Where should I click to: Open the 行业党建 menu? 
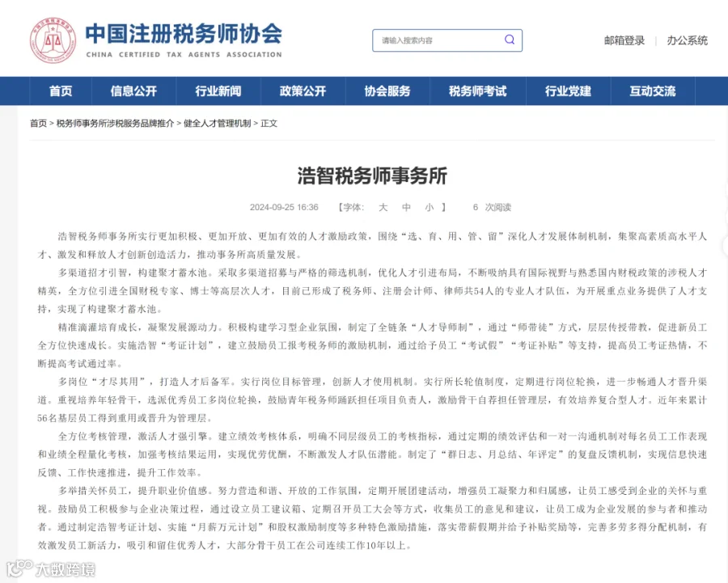[569, 91]
